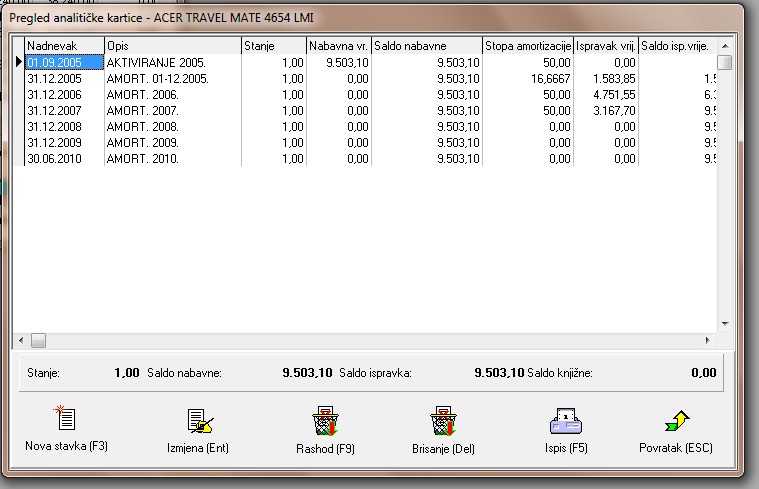Click the 3.167,70 value correction cell

pos(606,110)
